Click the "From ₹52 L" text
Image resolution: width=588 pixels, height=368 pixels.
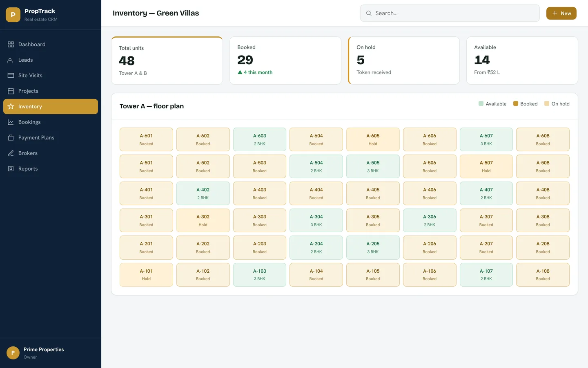point(487,72)
